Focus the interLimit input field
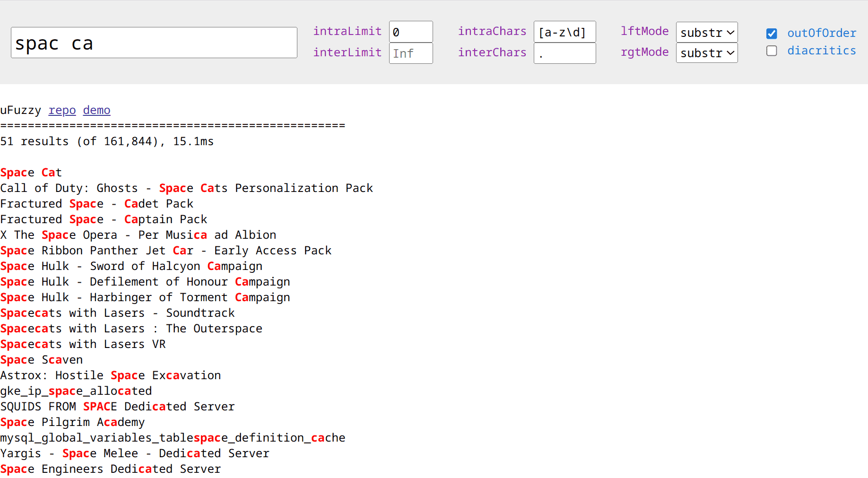The width and height of the screenshot is (868, 478). click(411, 53)
